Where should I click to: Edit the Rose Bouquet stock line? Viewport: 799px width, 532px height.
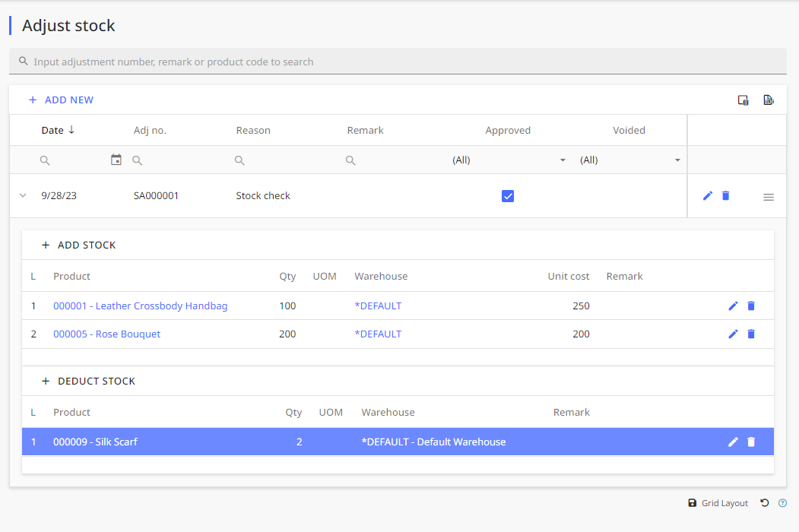734,334
